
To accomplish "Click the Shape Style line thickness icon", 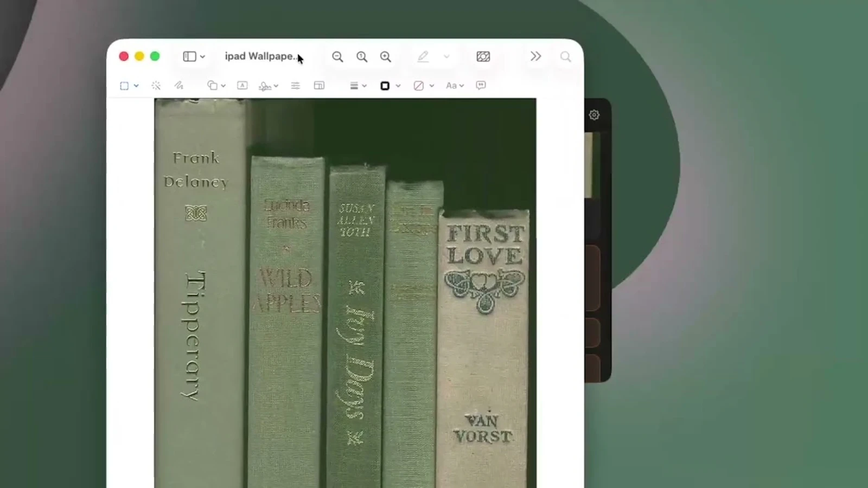I will click(354, 86).
